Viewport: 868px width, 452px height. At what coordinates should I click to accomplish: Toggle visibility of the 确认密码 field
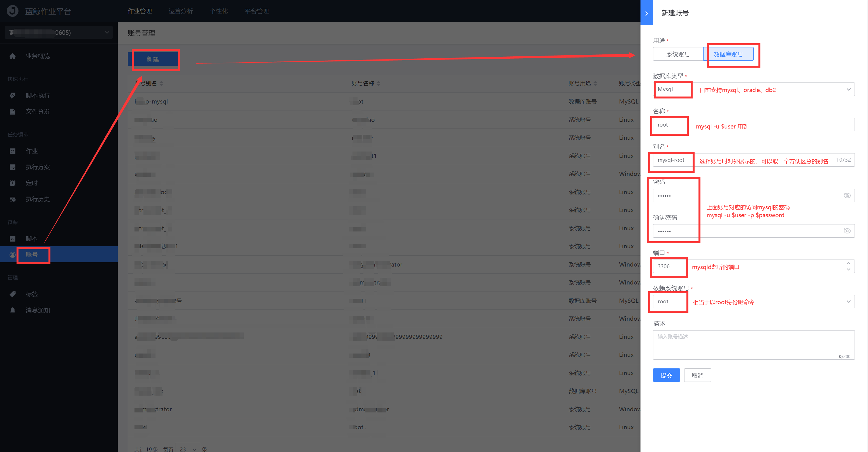847,231
